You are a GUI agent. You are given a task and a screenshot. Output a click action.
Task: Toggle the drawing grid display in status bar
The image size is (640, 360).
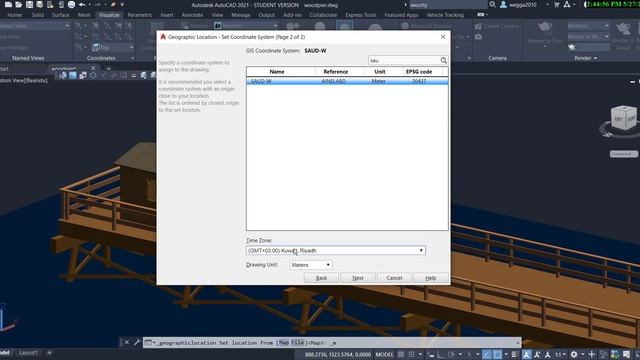click(x=401, y=355)
